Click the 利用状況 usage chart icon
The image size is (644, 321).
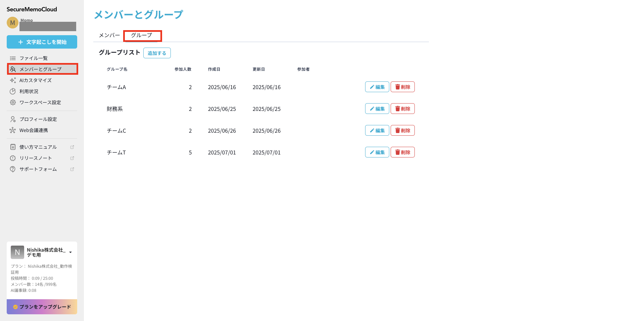(13, 91)
